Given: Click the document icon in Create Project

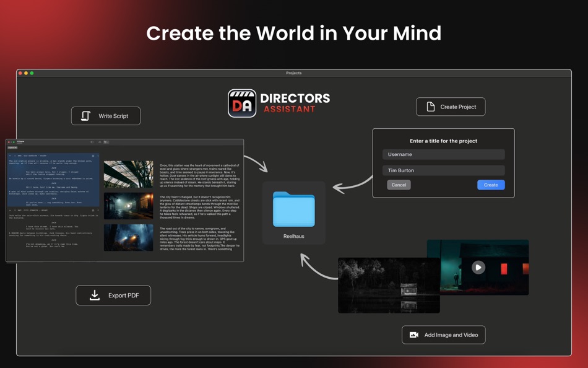Looking at the screenshot, I should pyautogui.click(x=431, y=107).
